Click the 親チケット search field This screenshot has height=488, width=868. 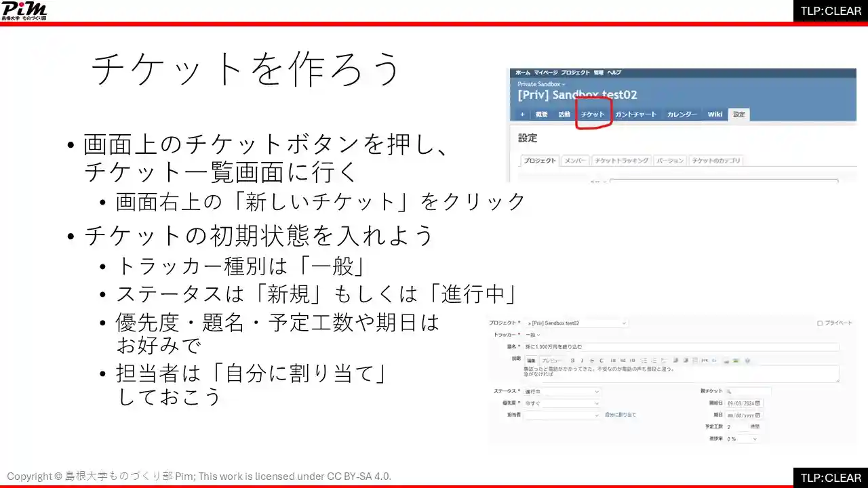[x=748, y=392]
